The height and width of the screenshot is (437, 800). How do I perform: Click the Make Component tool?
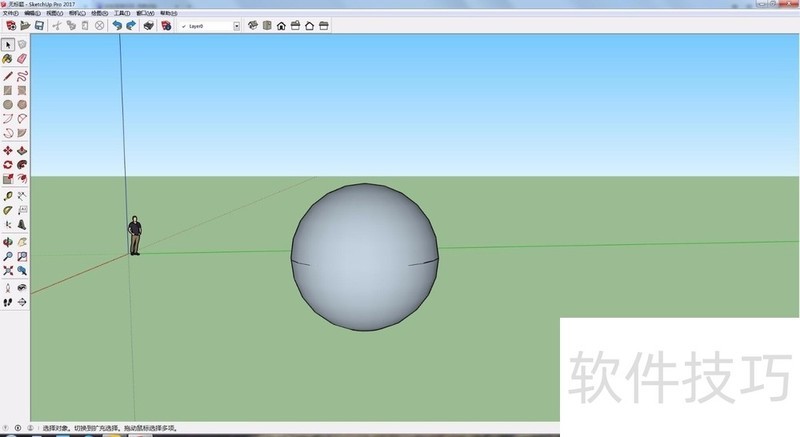pyautogui.click(x=22, y=45)
